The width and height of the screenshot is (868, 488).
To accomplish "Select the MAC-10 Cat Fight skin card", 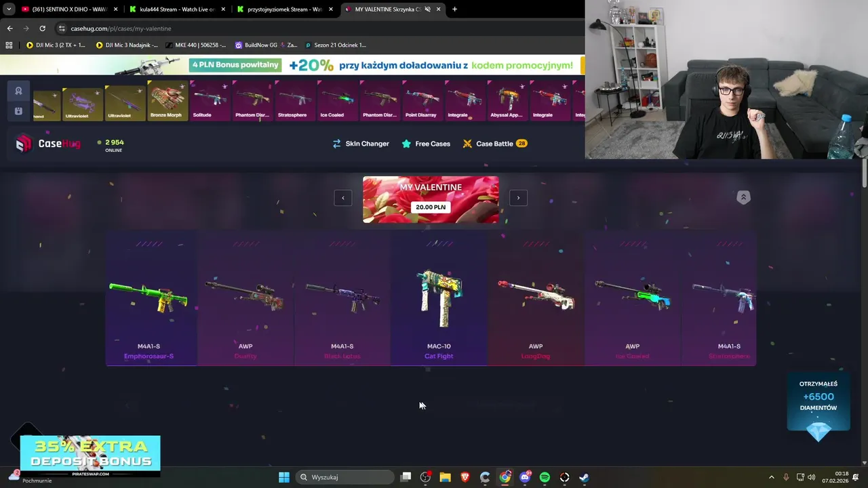I will tap(439, 298).
